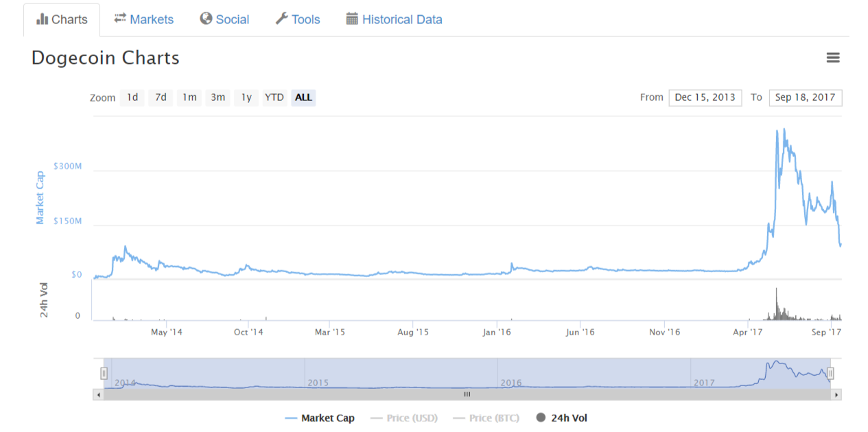Screen dimensions: 868x432
Task: Enable the Price (BTC) legend series
Action: pos(485,418)
